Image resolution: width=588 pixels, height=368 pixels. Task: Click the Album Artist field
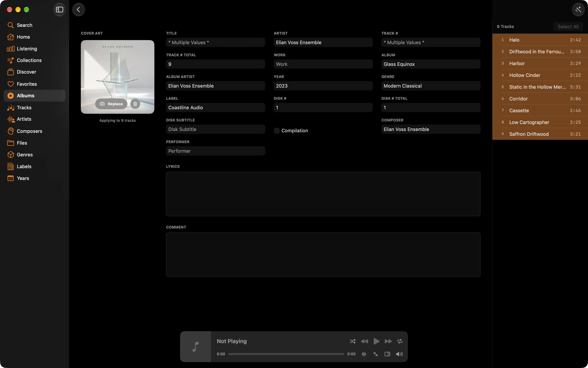(215, 86)
